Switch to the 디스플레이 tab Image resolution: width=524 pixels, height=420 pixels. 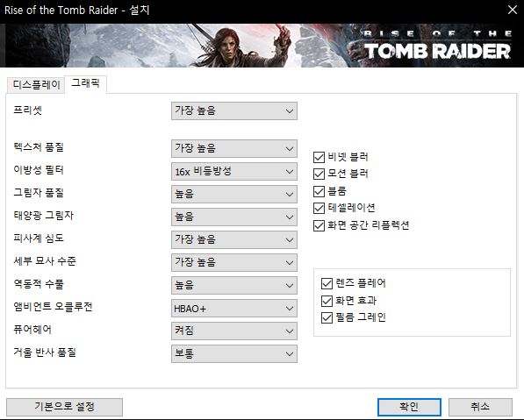click(36, 85)
